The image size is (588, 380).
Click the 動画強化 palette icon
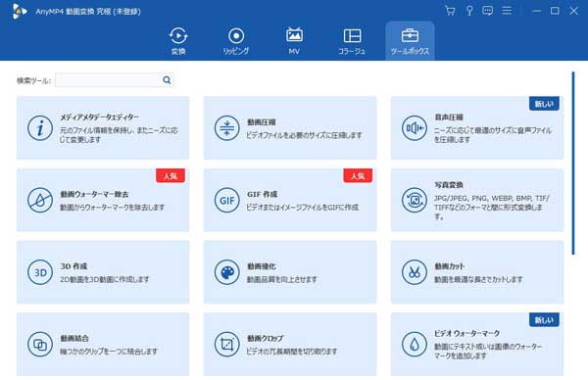click(x=227, y=272)
